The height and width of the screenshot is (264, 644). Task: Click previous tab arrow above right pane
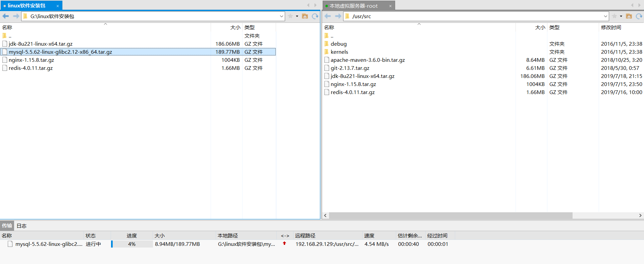click(632, 5)
